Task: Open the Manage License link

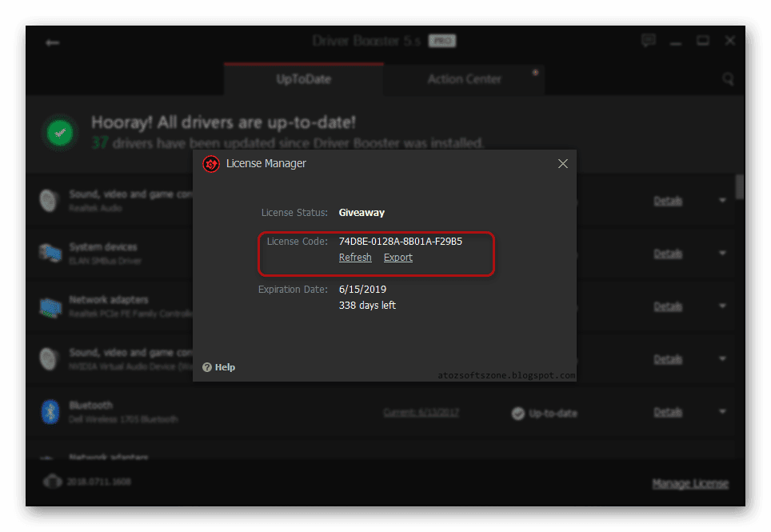Action: pos(690,484)
